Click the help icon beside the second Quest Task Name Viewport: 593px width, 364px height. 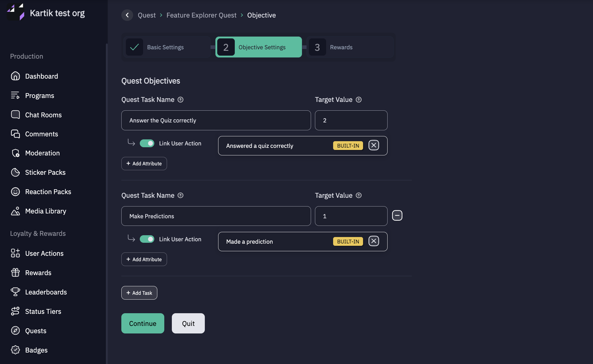180,196
